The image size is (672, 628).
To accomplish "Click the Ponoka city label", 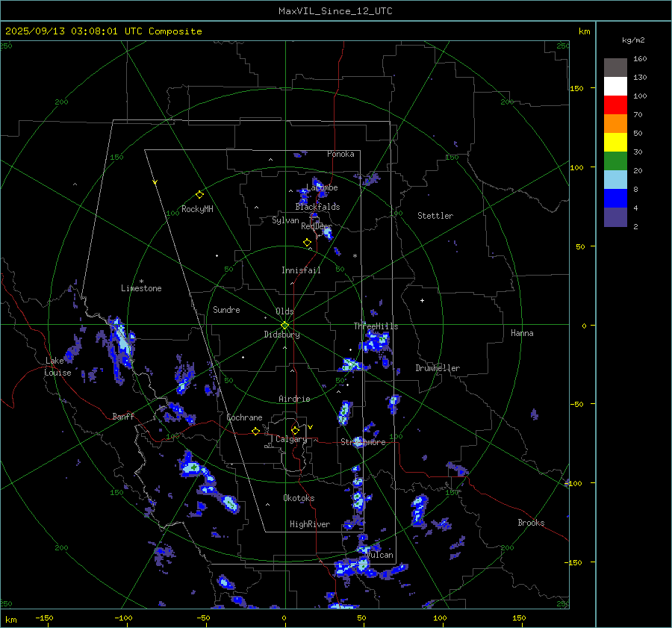I will tap(340, 154).
